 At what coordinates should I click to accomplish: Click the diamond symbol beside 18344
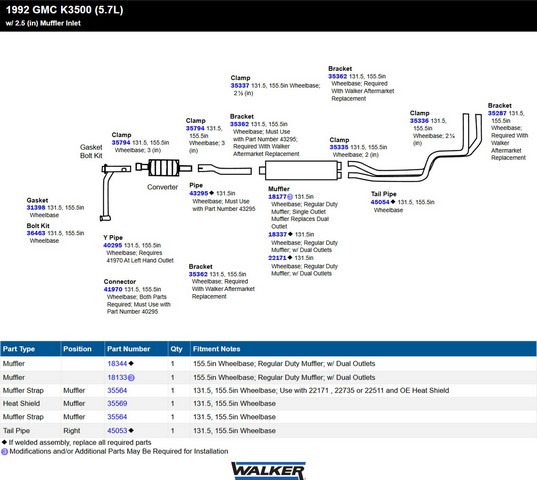coord(131,363)
